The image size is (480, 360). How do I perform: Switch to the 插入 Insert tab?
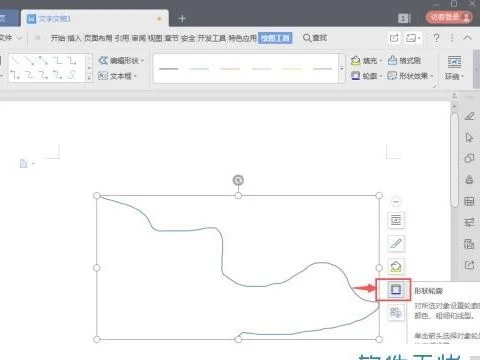[74, 38]
